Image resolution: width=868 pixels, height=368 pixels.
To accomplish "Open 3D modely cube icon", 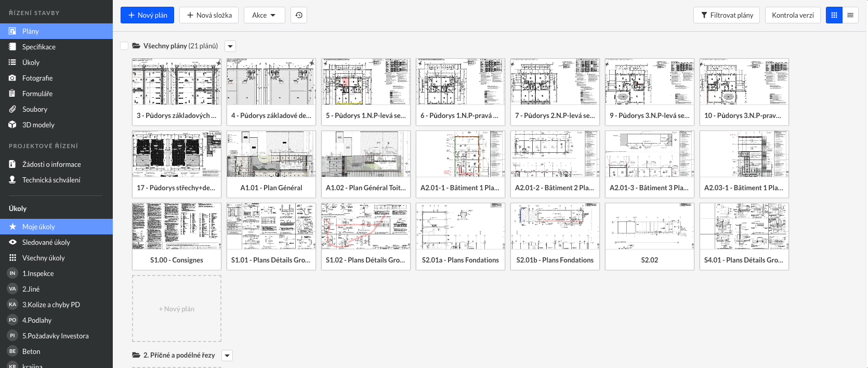I will click(12, 125).
